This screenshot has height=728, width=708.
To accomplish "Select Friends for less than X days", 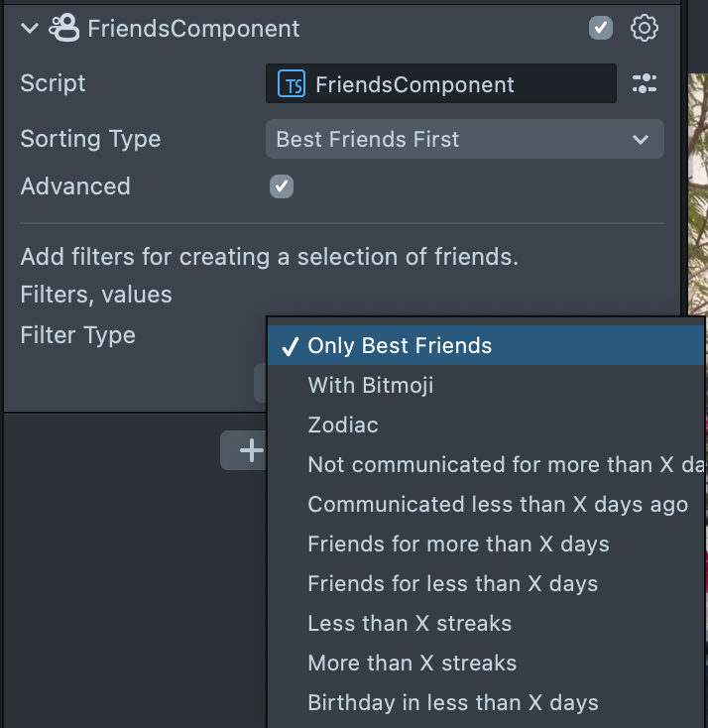I will click(452, 583).
